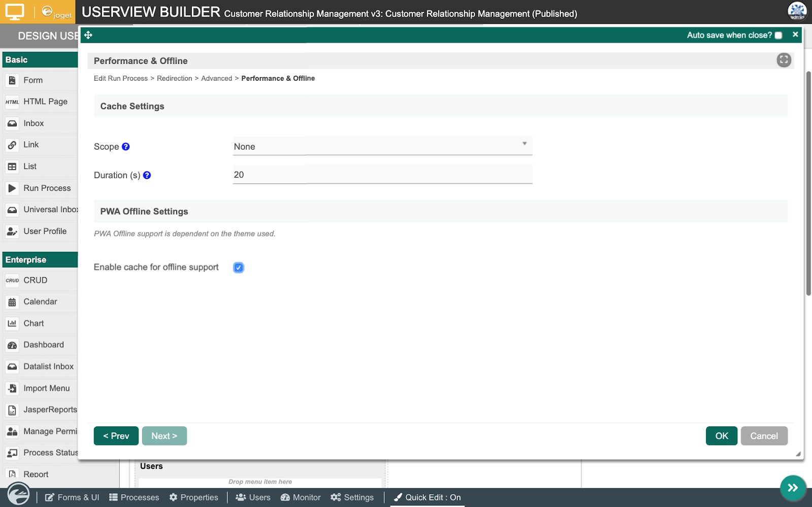
Task: Go to Edit Run Process breadcrumb
Action: [121, 78]
